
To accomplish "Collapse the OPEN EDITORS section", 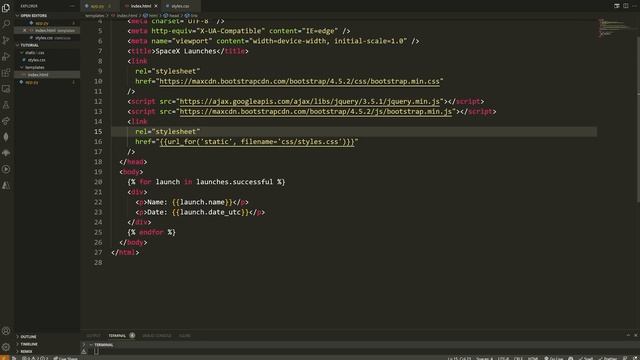I will (47, 16).
